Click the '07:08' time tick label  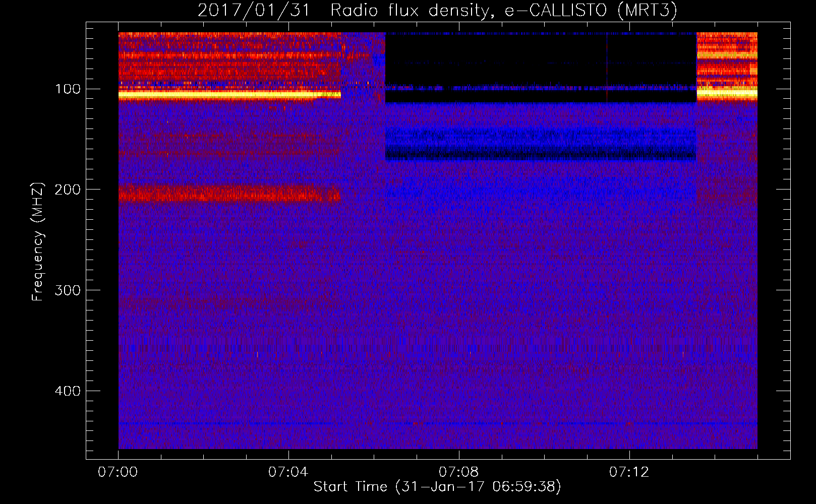459,472
